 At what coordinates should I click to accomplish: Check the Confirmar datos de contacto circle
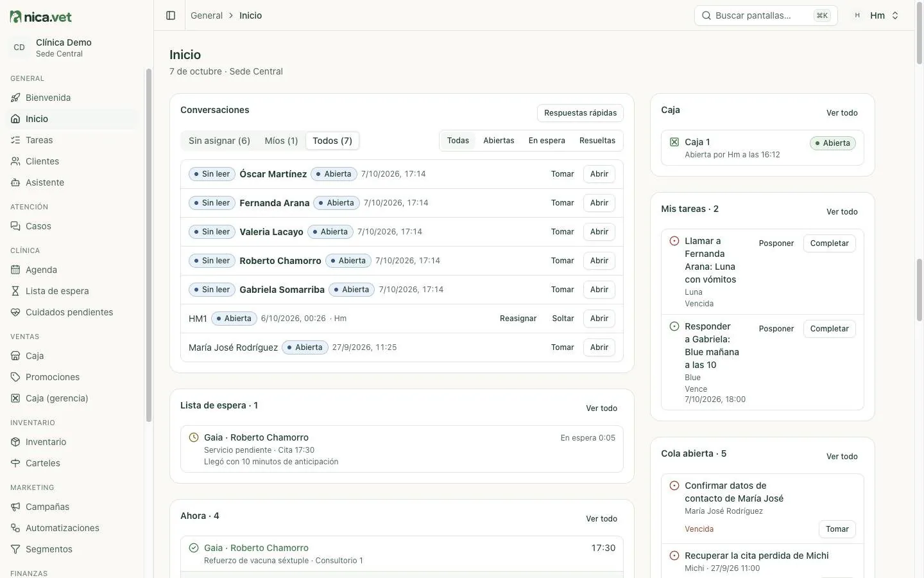coord(674,486)
